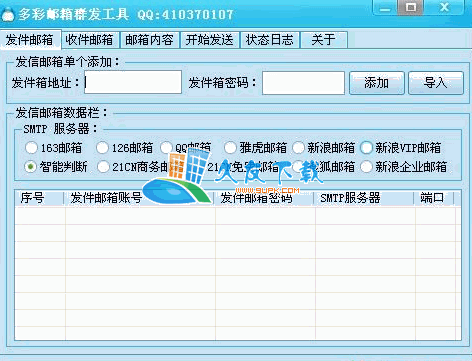Click the 序号 column header

[39, 198]
